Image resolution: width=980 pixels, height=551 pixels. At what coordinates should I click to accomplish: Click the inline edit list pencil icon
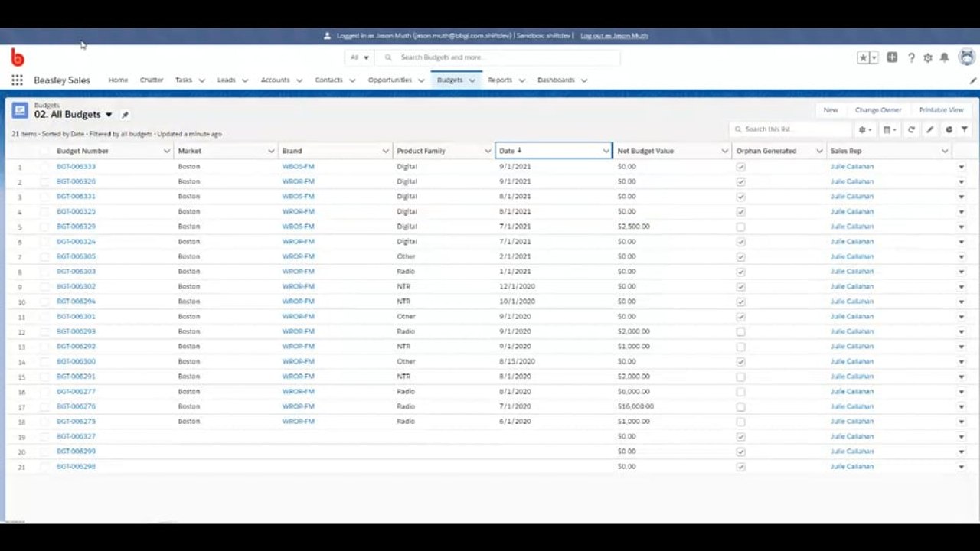930,129
